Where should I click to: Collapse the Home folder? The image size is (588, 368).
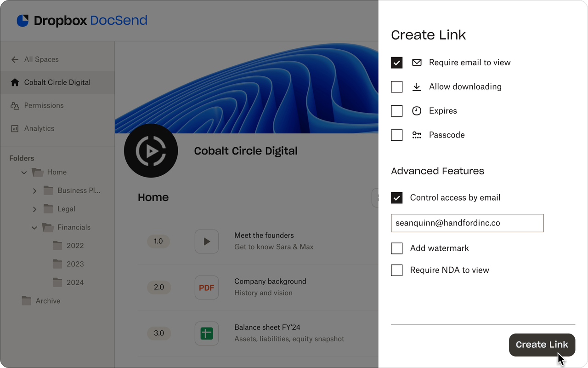[x=24, y=172]
